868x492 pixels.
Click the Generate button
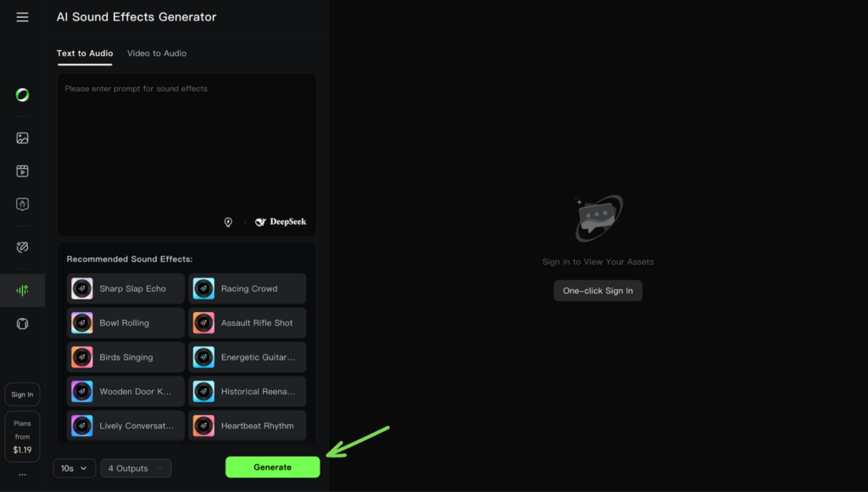pos(272,467)
